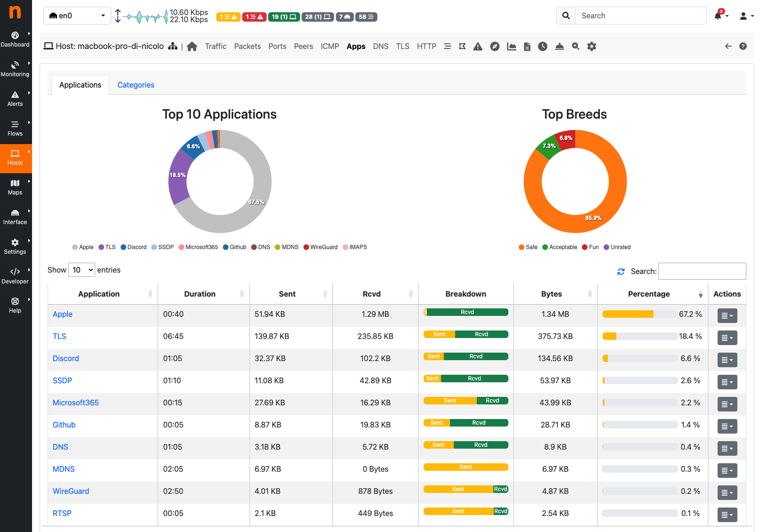This screenshot has width=760, height=532.
Task: Open the Interface sidebar item
Action: tap(15, 217)
